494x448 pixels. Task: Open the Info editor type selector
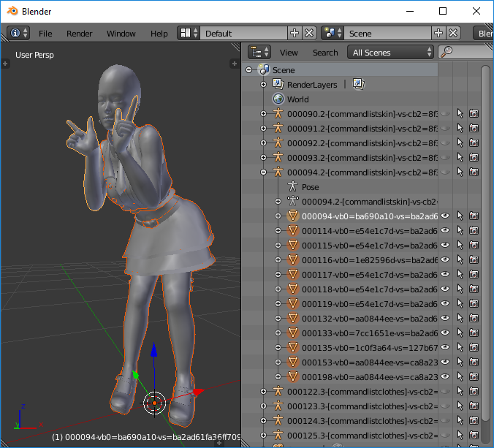pyautogui.click(x=18, y=33)
